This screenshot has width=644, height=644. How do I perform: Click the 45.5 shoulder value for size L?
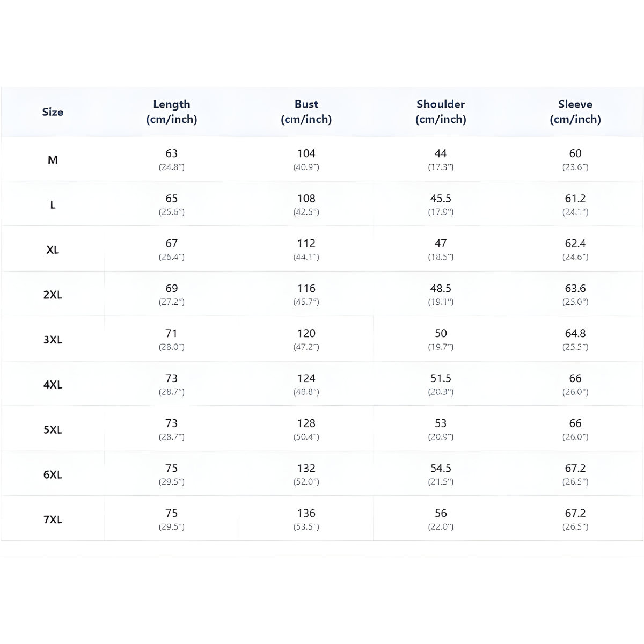(x=441, y=199)
